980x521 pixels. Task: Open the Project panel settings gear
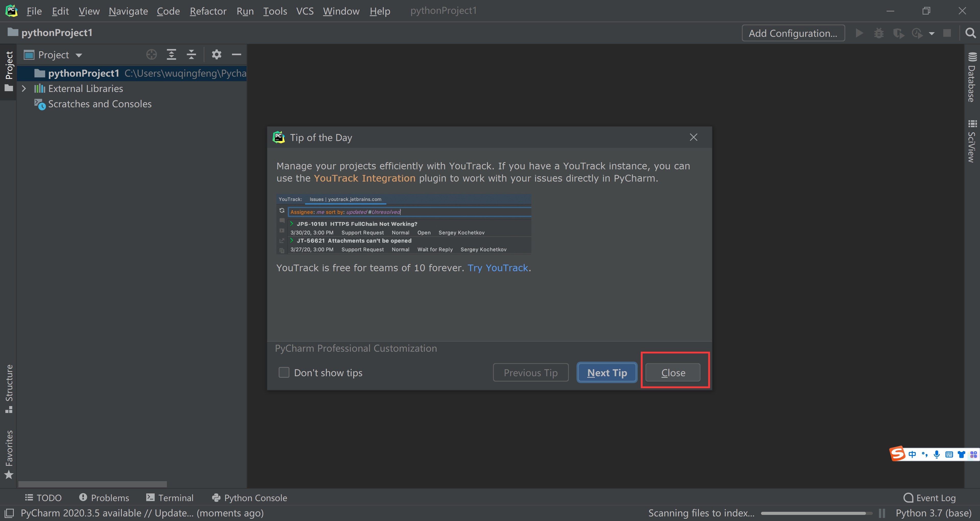click(x=216, y=54)
